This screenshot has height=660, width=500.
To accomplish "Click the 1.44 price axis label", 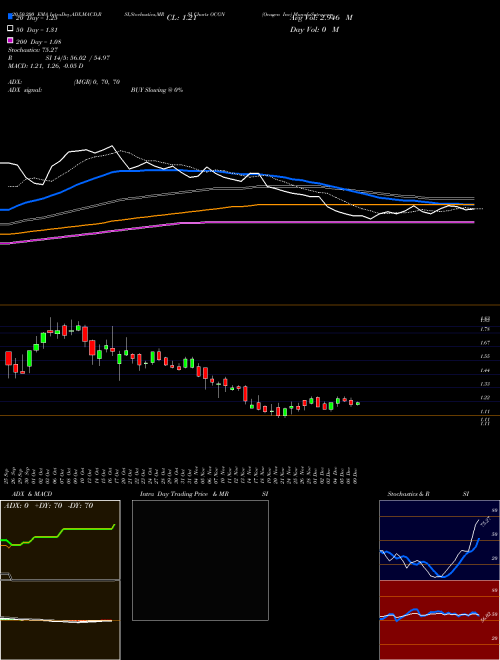I will pyautogui.click(x=485, y=370).
